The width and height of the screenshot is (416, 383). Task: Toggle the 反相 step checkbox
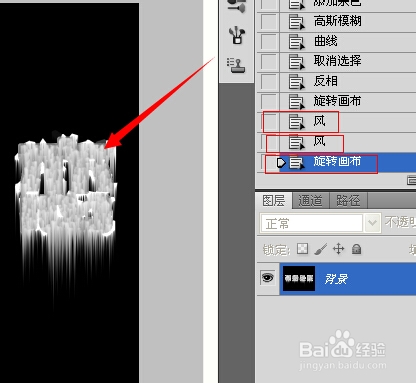[x=268, y=82]
